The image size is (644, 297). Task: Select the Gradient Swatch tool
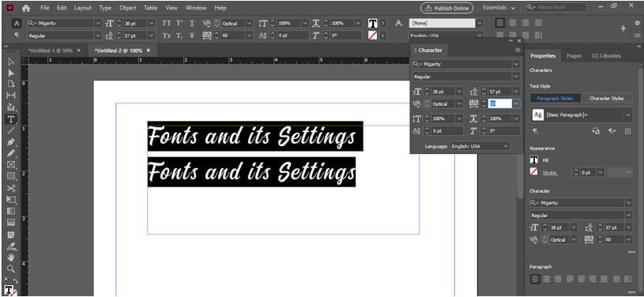point(11,211)
